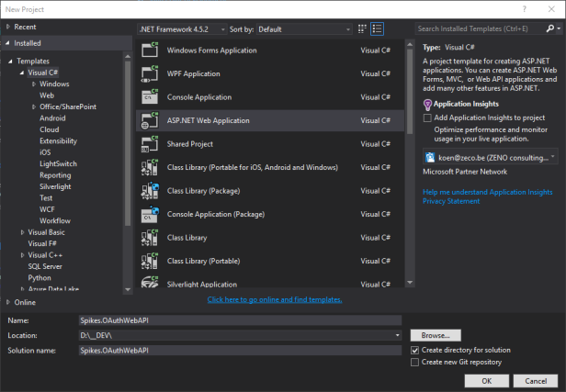Select the SQL Server tree node

[45, 266]
